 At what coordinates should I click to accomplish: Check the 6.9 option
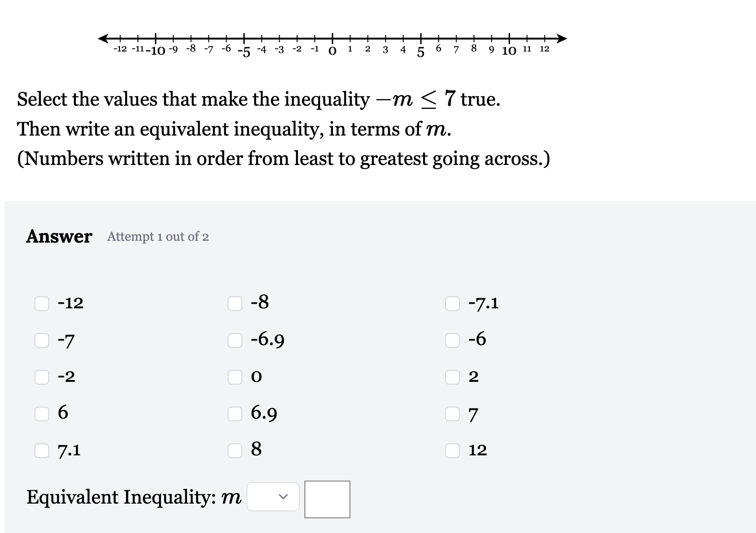coord(235,414)
